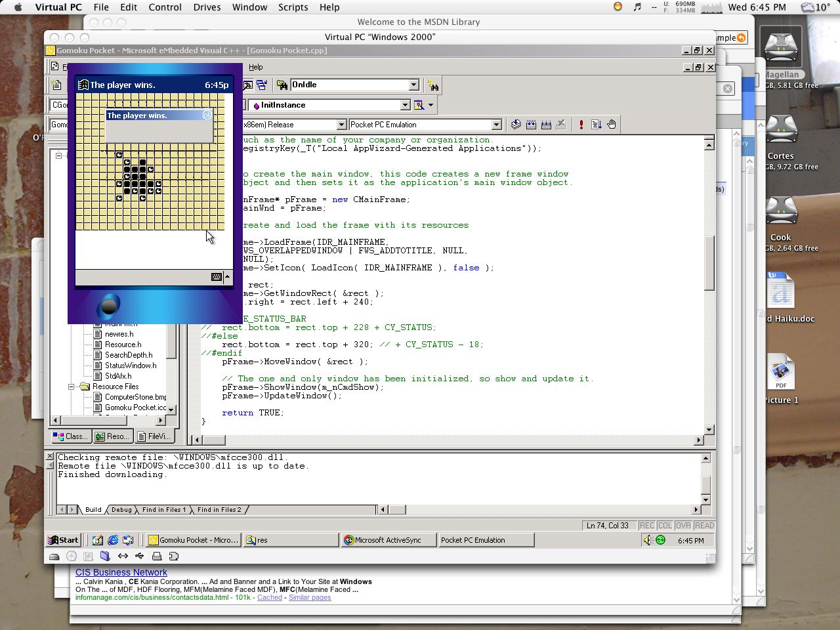Click Virtual PC shared folders status icon

(105, 556)
